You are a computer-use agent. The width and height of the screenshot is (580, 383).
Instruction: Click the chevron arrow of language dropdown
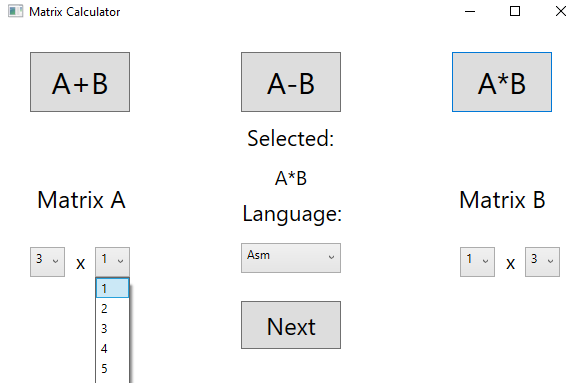(331, 257)
